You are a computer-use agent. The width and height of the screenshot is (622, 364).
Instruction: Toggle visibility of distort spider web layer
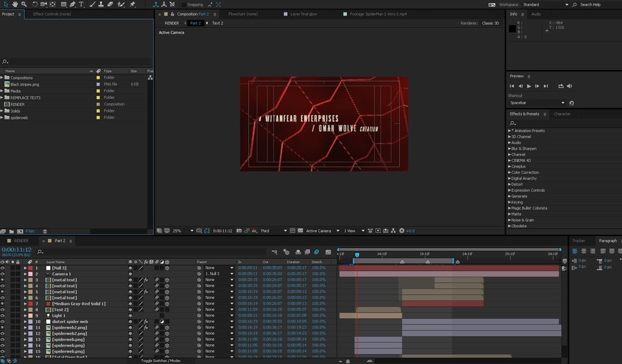point(2,321)
